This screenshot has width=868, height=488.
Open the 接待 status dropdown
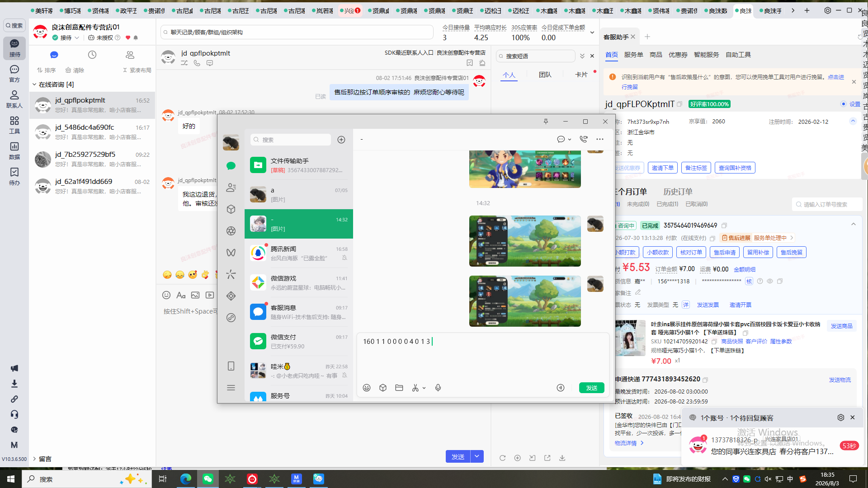(x=66, y=38)
